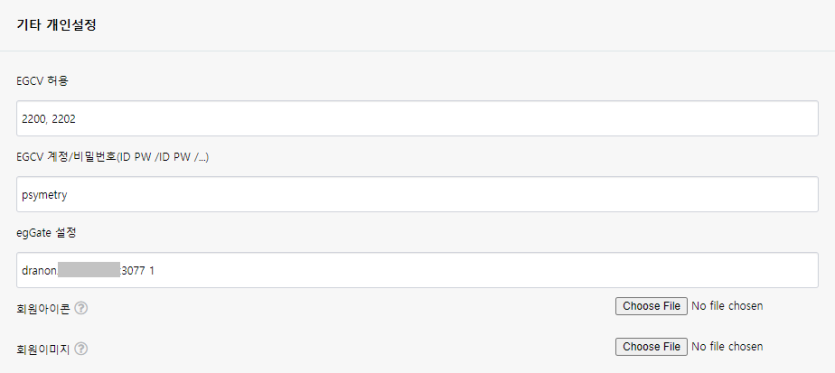This screenshot has height=373, width=835.
Task: Click the gray redacted block in egGate field
Action: click(89, 270)
